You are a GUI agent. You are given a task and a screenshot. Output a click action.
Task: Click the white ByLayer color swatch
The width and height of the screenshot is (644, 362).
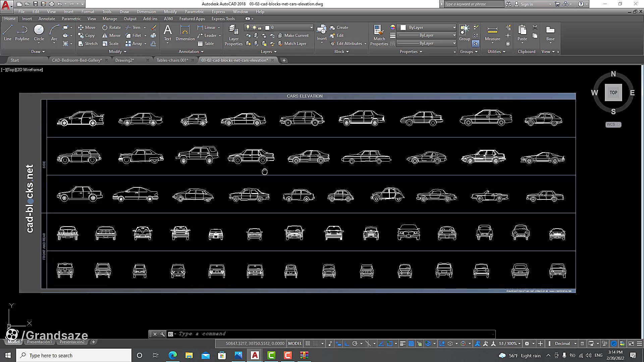point(403,27)
